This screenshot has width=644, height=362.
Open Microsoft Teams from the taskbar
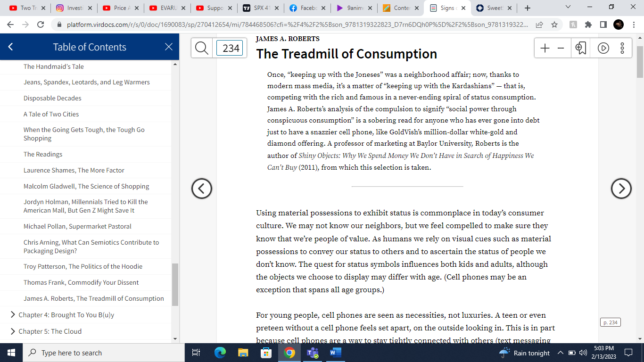312,353
